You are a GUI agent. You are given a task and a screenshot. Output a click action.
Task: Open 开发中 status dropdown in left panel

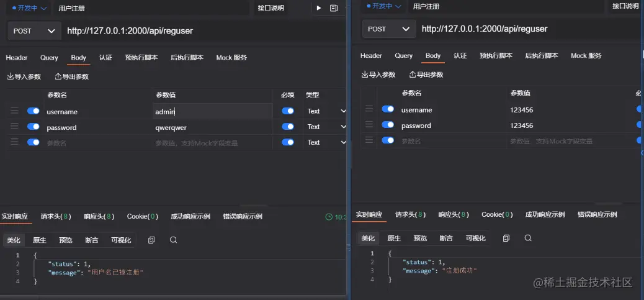point(30,8)
